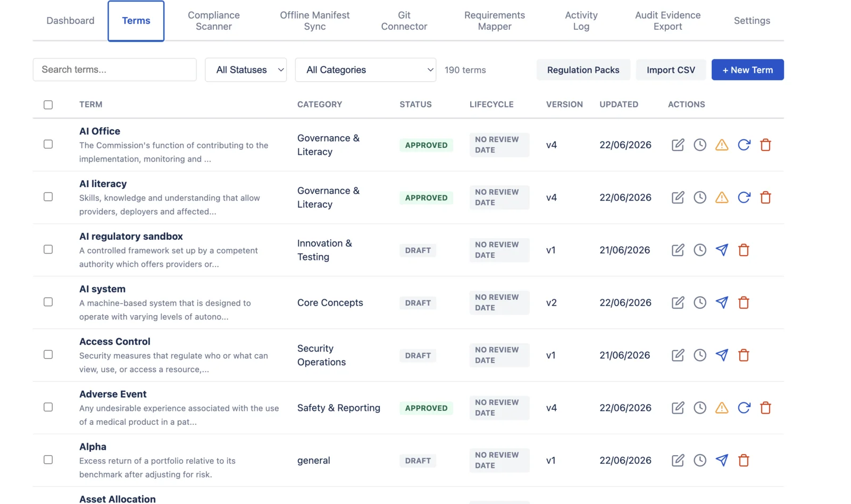This screenshot has height=504, width=851.
Task: Delete the Access Control term
Action: click(x=744, y=355)
